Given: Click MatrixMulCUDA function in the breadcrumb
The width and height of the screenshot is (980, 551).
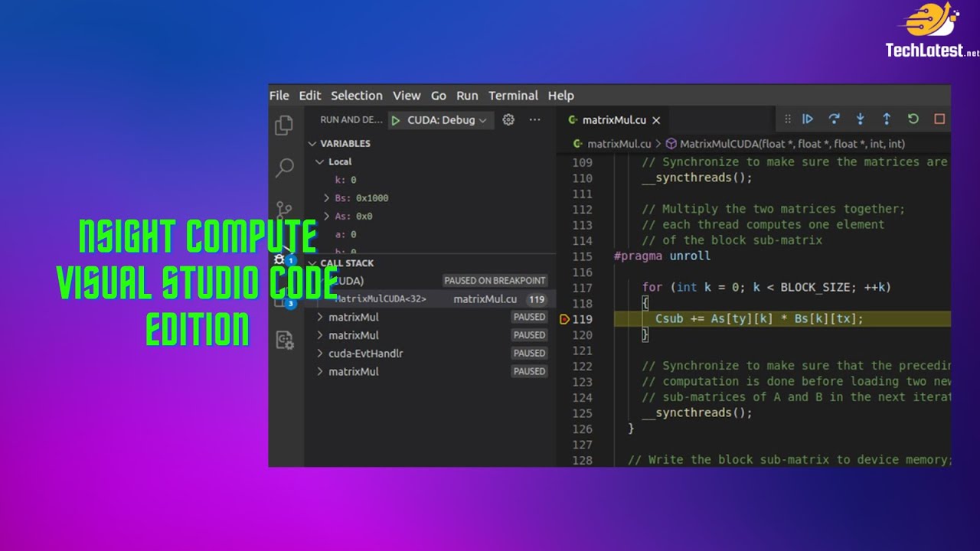Looking at the screenshot, I should coord(792,144).
